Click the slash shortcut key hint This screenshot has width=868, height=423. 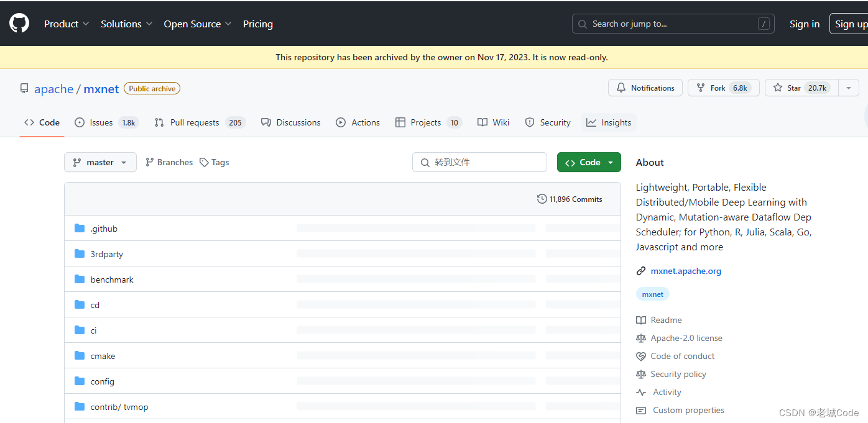764,24
